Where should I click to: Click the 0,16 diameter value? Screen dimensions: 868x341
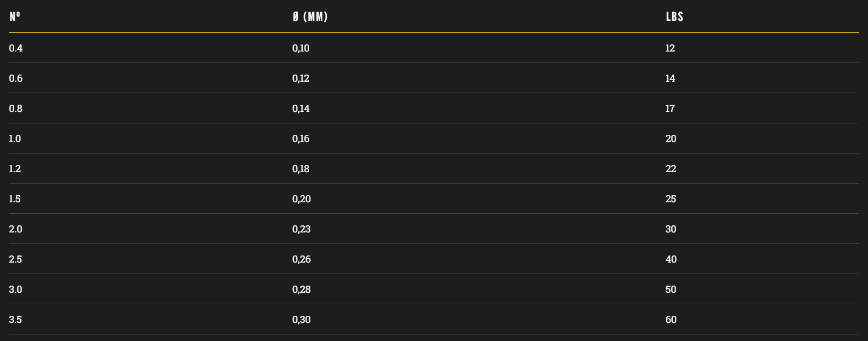pyautogui.click(x=300, y=139)
